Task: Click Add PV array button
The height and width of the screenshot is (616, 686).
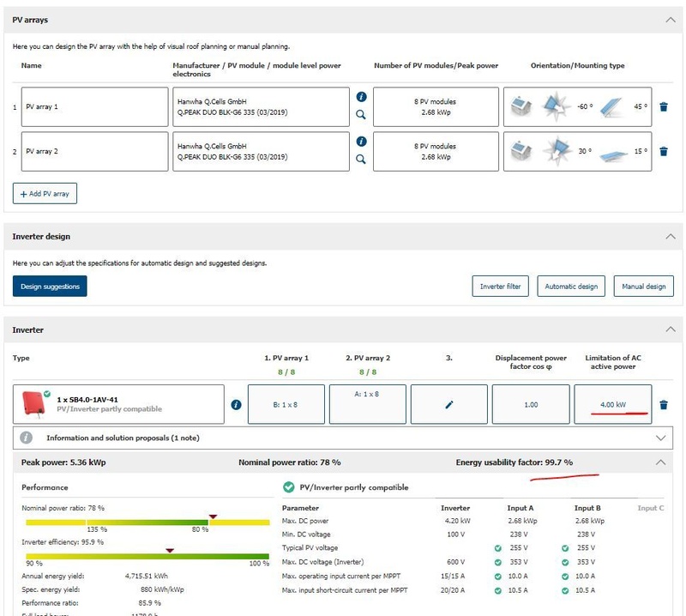Action: coord(45,194)
